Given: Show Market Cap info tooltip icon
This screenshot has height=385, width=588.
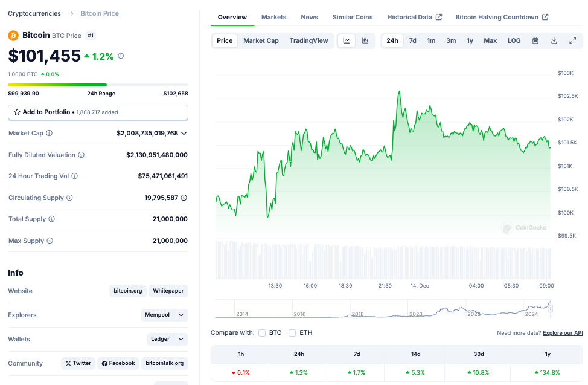Looking at the screenshot, I should 49,133.
